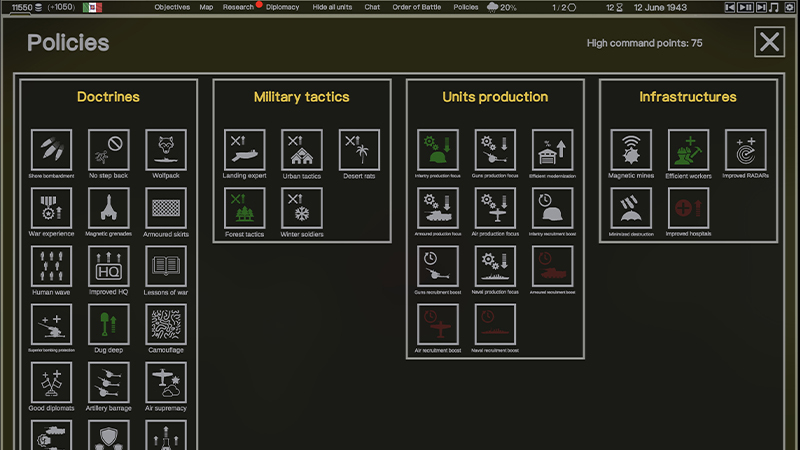Choose the Good diplomats doctrine
800x450 pixels.
pos(51,382)
